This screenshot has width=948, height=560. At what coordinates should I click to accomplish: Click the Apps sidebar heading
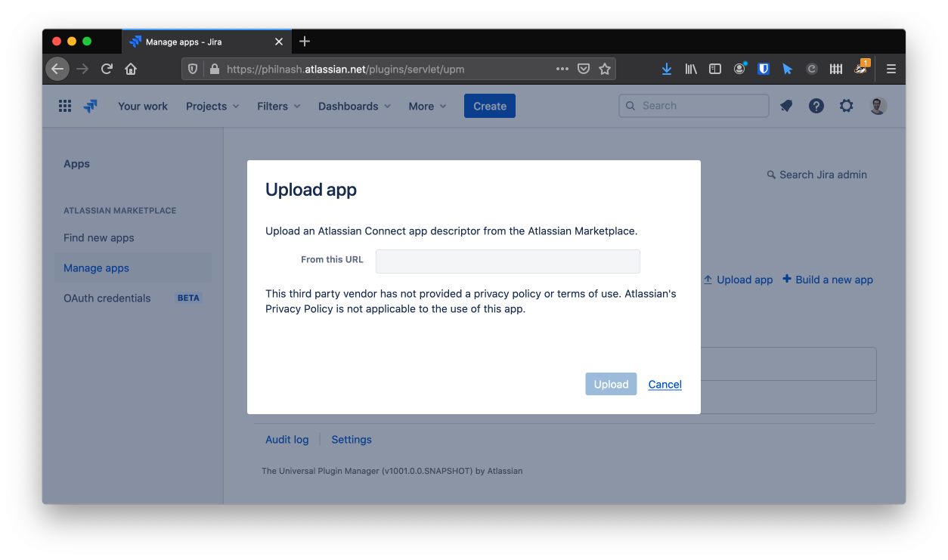pyautogui.click(x=76, y=164)
